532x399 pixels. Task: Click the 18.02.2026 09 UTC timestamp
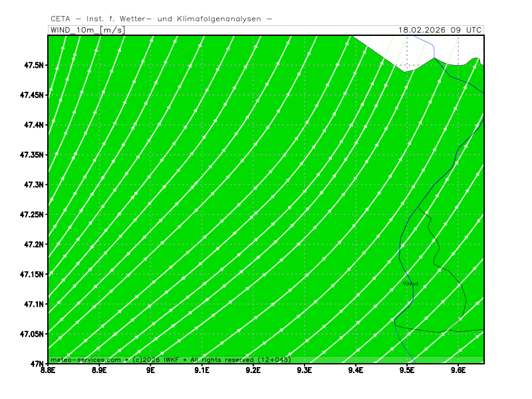pyautogui.click(x=440, y=30)
